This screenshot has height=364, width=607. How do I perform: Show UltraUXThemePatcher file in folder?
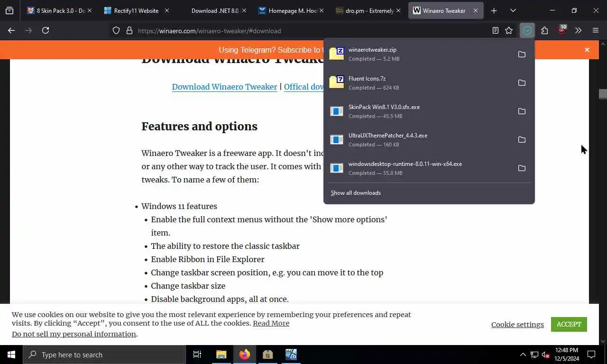coord(522,140)
